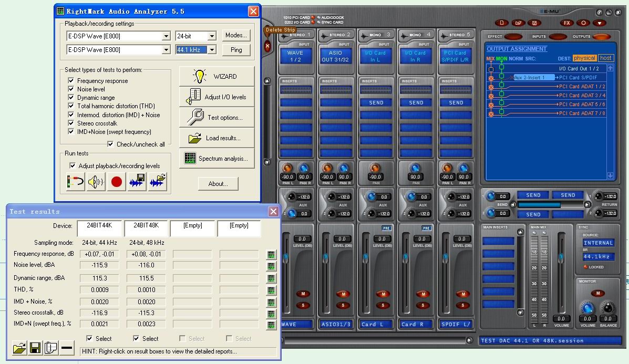Viewport: 629px width, 364px height.
Task: Open Stereo crosstalk graph icon
Action: point(271,314)
